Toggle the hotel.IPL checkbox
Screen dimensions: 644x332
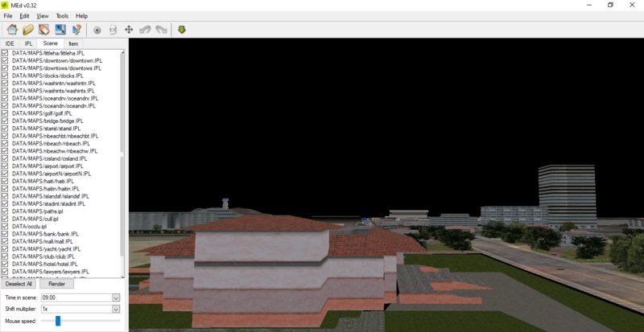[5, 264]
